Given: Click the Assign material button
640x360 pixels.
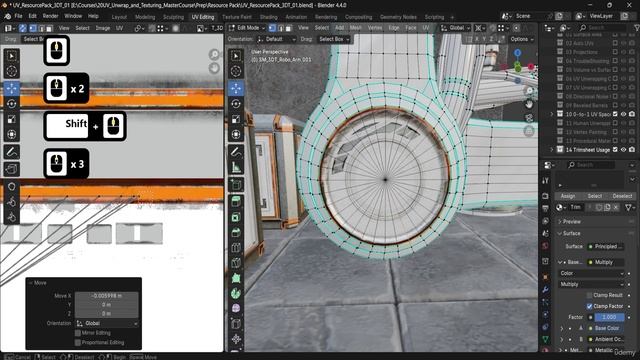Looking at the screenshot, I should pyautogui.click(x=568, y=196).
